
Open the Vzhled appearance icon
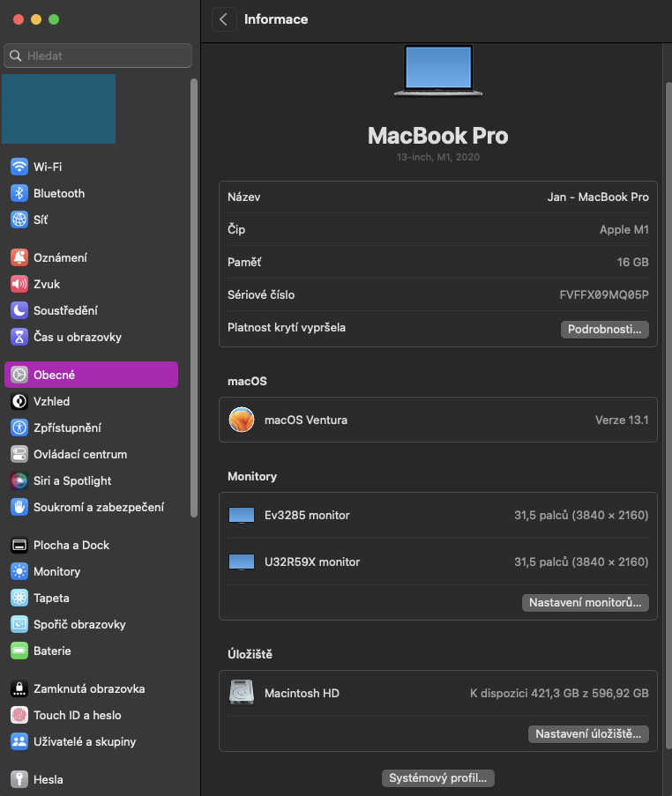(x=19, y=401)
